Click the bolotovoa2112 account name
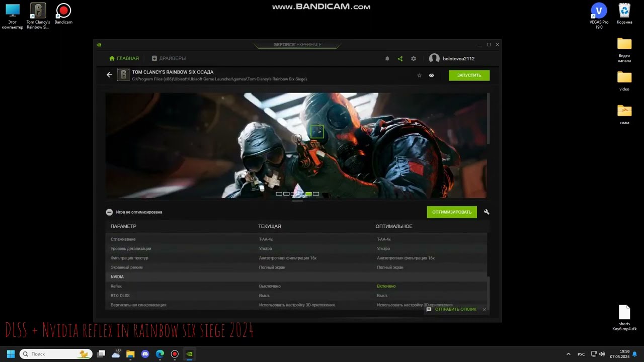 coord(458,59)
